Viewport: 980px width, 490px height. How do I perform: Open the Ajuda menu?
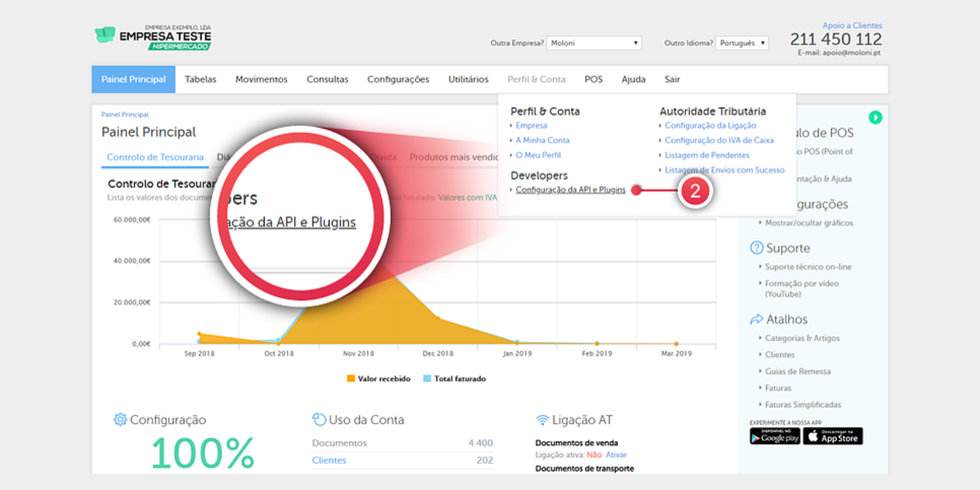(633, 80)
